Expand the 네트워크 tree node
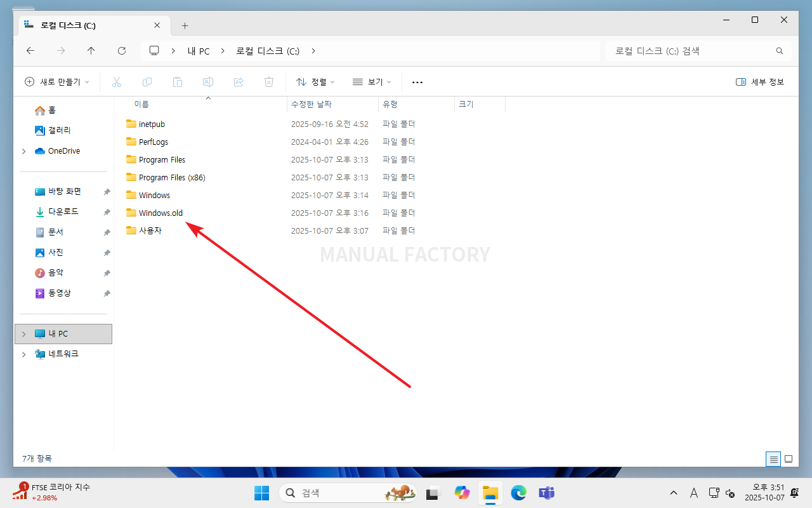Screen dimensions: 812x508 pyautogui.click(x=24, y=354)
